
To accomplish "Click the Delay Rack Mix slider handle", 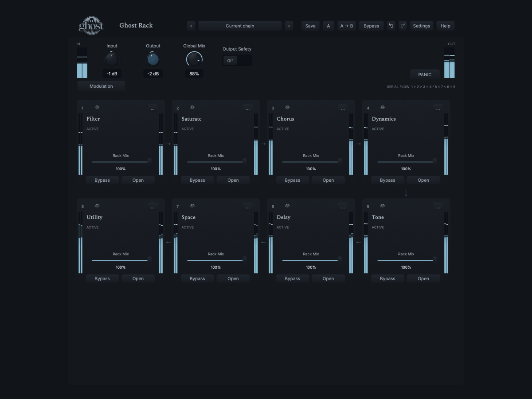I will [x=340, y=259].
